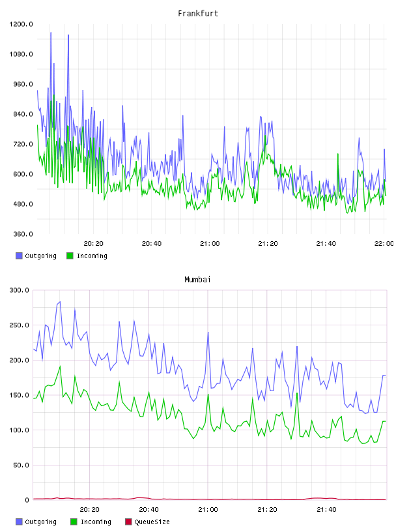Click the 250.0 y-axis label in Mumbai chart
The height and width of the screenshot is (532, 396).
(x=20, y=325)
